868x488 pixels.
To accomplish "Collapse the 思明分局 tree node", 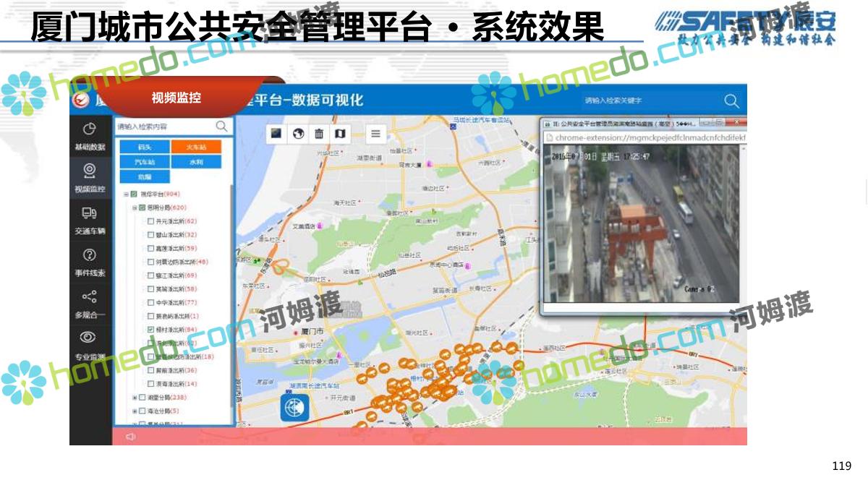I will tap(135, 207).
